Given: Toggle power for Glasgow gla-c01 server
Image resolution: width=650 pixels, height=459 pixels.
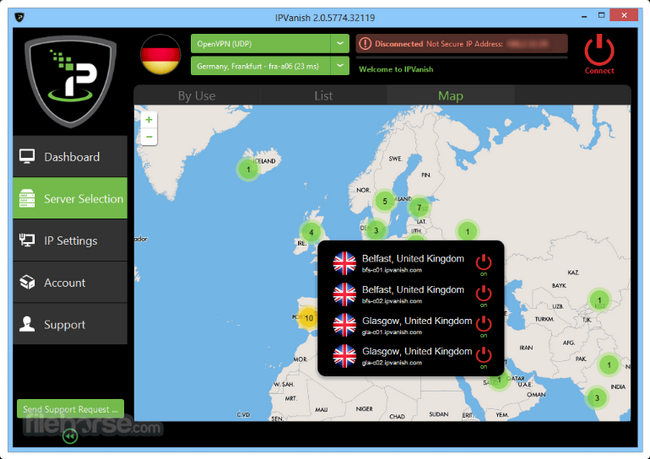Looking at the screenshot, I should pyautogui.click(x=483, y=325).
